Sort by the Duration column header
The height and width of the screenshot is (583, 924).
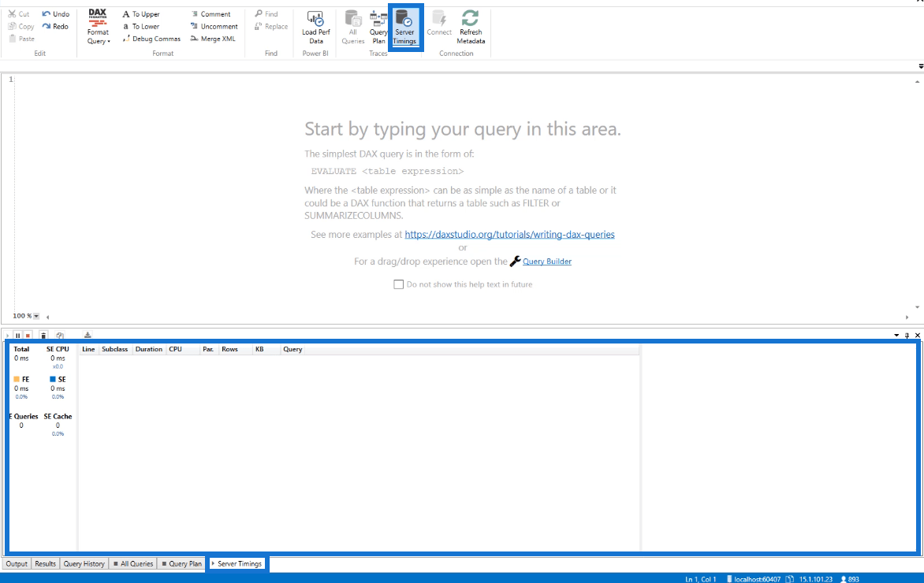point(148,349)
